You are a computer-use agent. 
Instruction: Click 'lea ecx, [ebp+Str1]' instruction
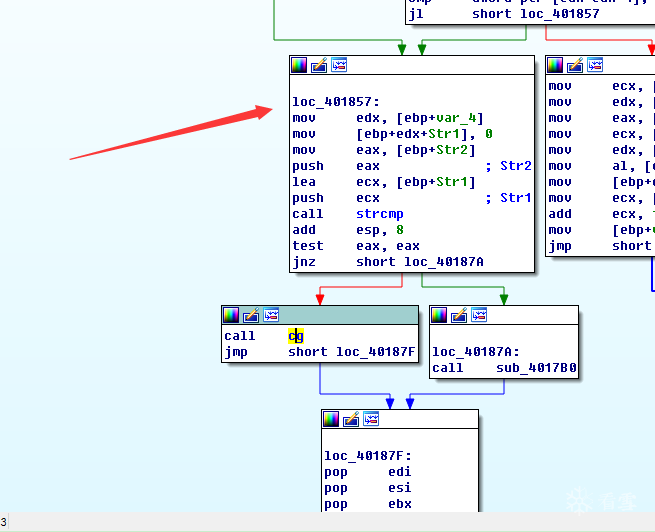click(384, 182)
